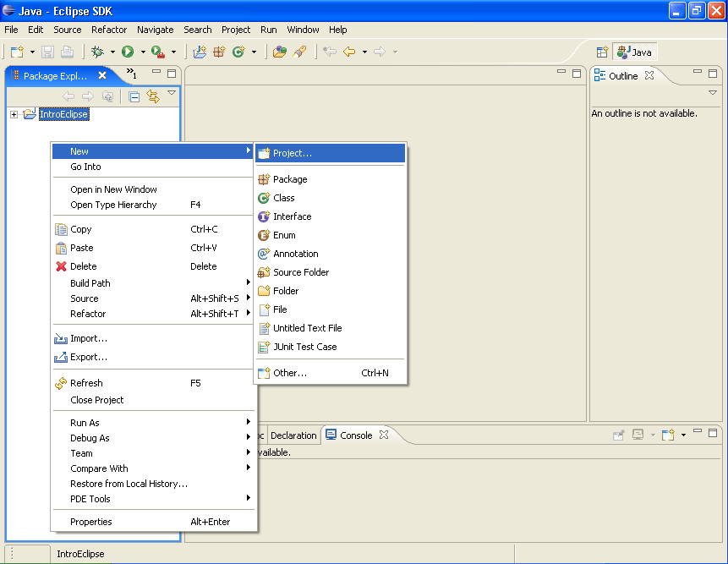Choose JUnit Test Case from New submenu
Image resolution: width=728 pixels, height=564 pixels.
click(330, 347)
